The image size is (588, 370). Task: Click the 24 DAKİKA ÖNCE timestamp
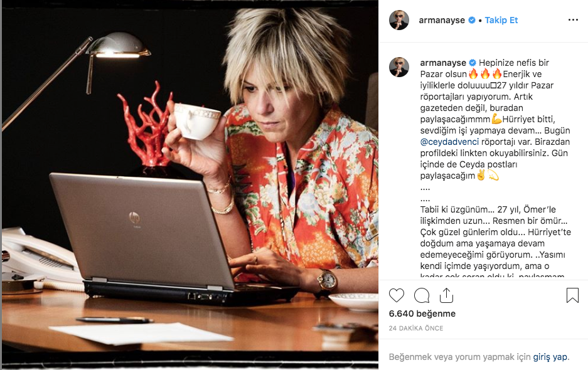point(416,328)
